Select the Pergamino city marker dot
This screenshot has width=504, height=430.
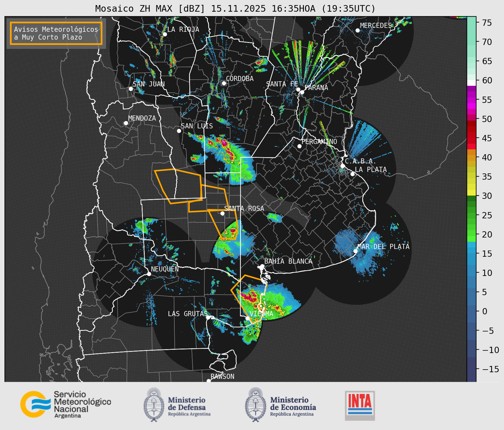click(x=299, y=146)
